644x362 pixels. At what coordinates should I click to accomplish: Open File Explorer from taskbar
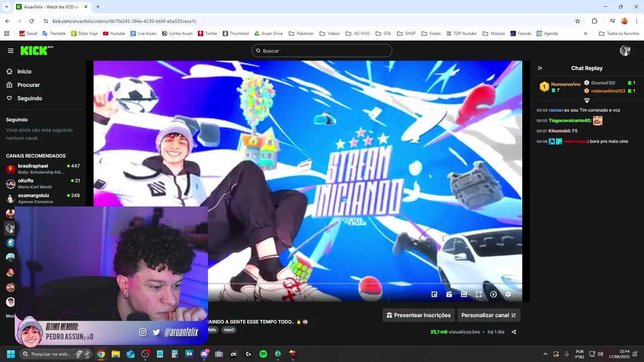pyautogui.click(x=116, y=354)
